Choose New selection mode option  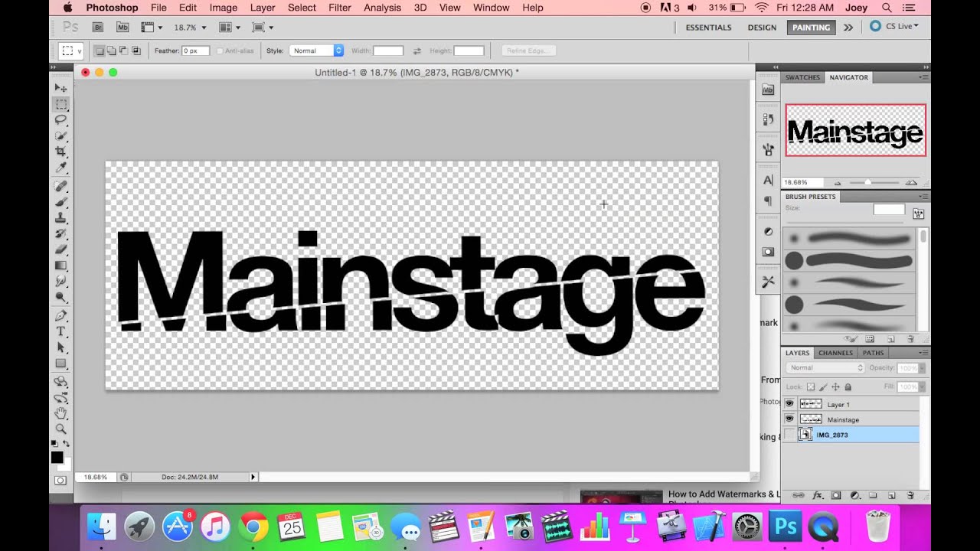[100, 51]
